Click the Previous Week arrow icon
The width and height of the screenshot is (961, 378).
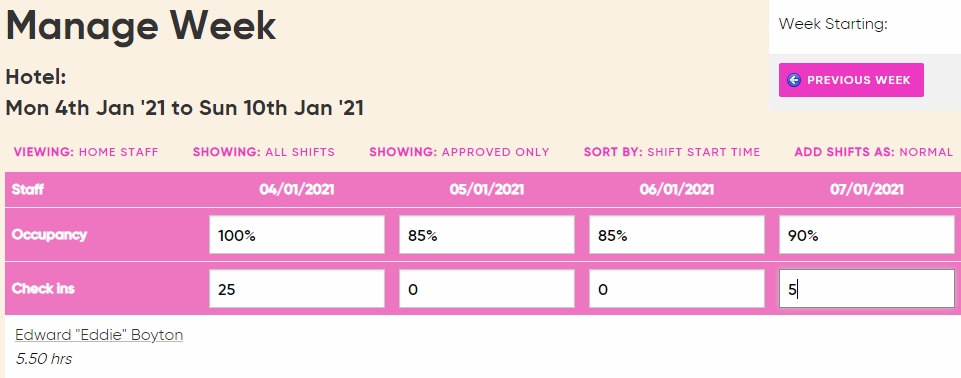[x=794, y=80]
